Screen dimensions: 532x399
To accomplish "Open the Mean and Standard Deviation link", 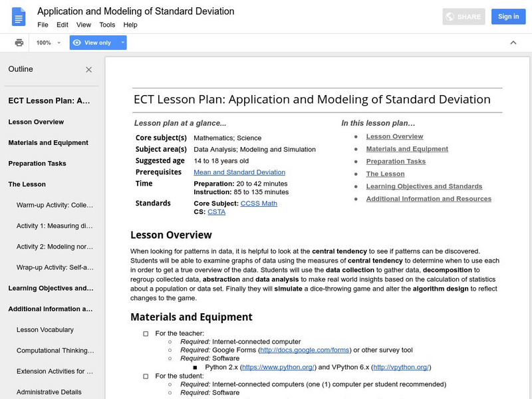I will tap(239, 172).
